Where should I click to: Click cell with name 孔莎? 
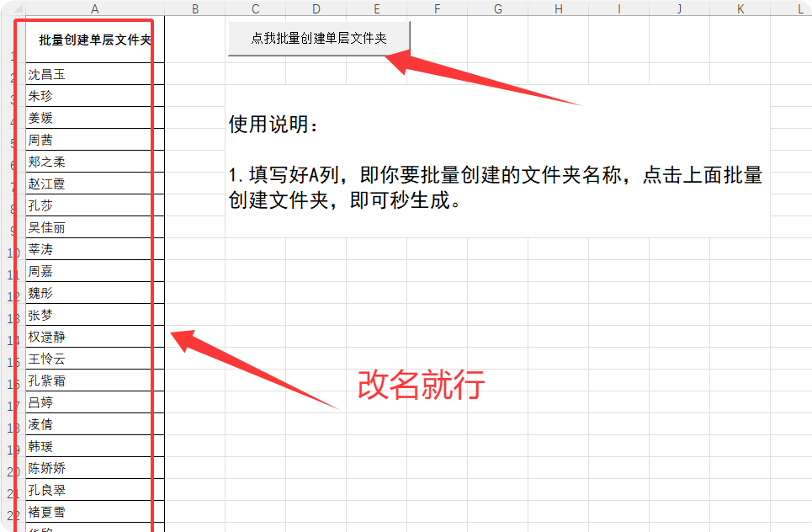point(95,205)
